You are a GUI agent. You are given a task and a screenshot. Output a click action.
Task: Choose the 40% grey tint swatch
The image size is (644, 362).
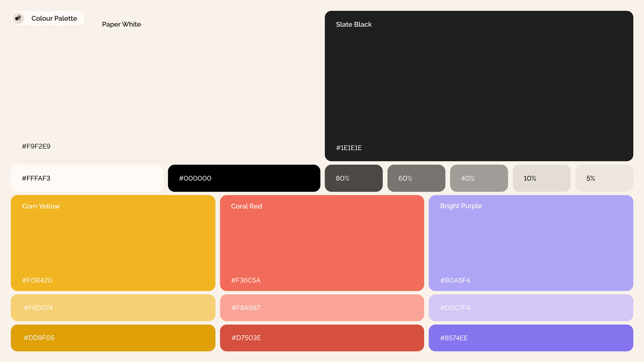pyautogui.click(x=479, y=178)
